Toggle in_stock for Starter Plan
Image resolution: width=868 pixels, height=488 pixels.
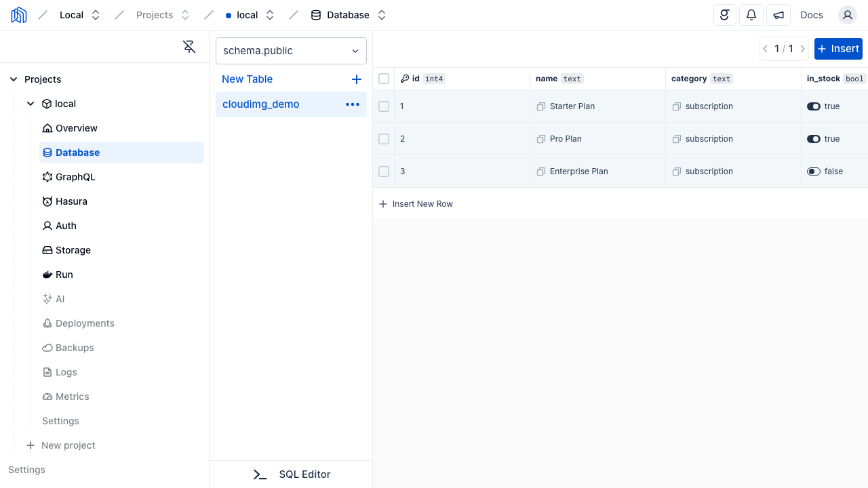click(x=814, y=106)
